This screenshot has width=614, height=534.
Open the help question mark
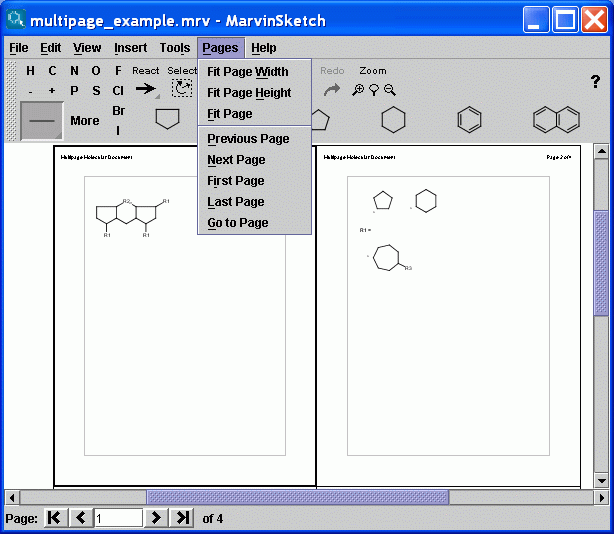(596, 82)
